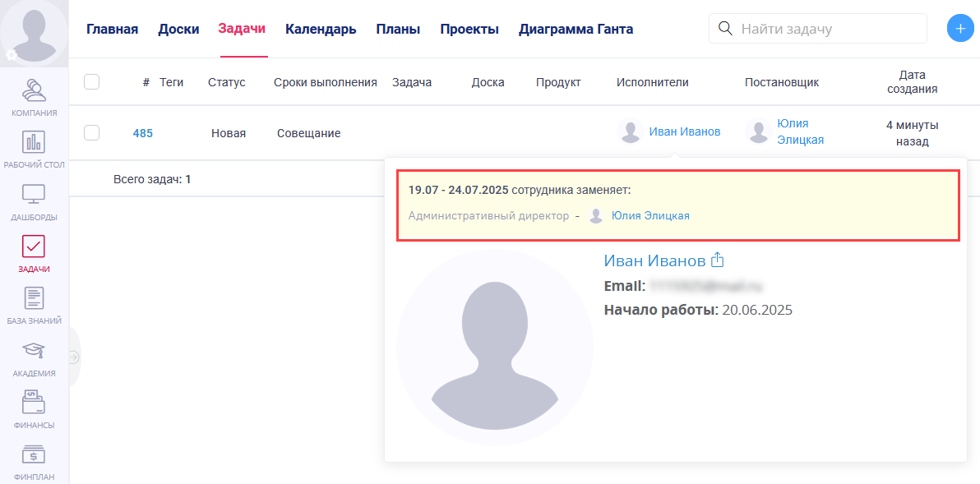Switch to the Календарь menu item
This screenshot has width=980, height=484.
(x=320, y=28)
